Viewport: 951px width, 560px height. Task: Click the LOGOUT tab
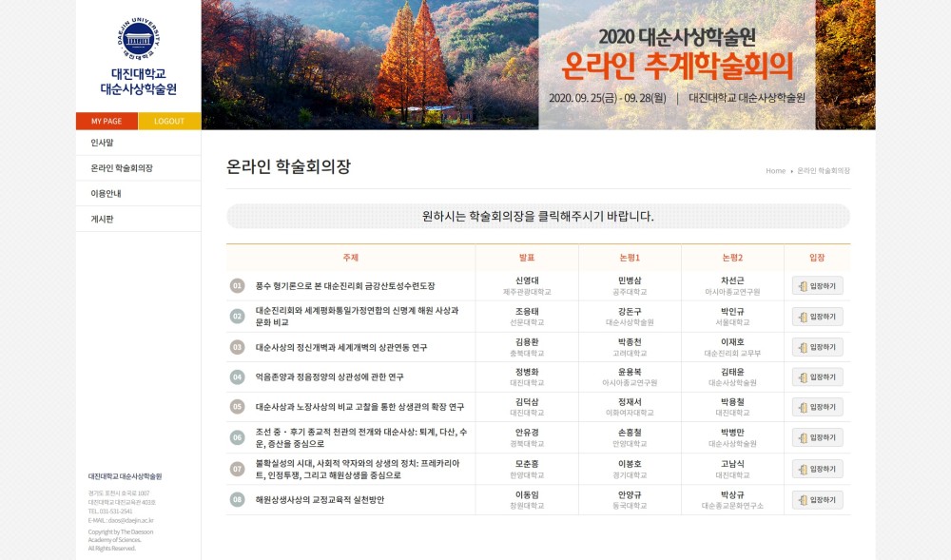tap(169, 122)
